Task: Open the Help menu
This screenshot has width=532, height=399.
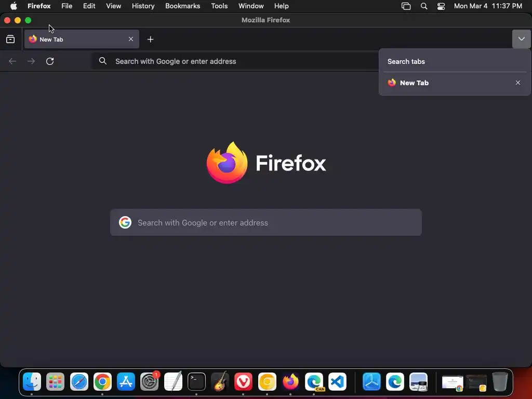Action: [281, 6]
